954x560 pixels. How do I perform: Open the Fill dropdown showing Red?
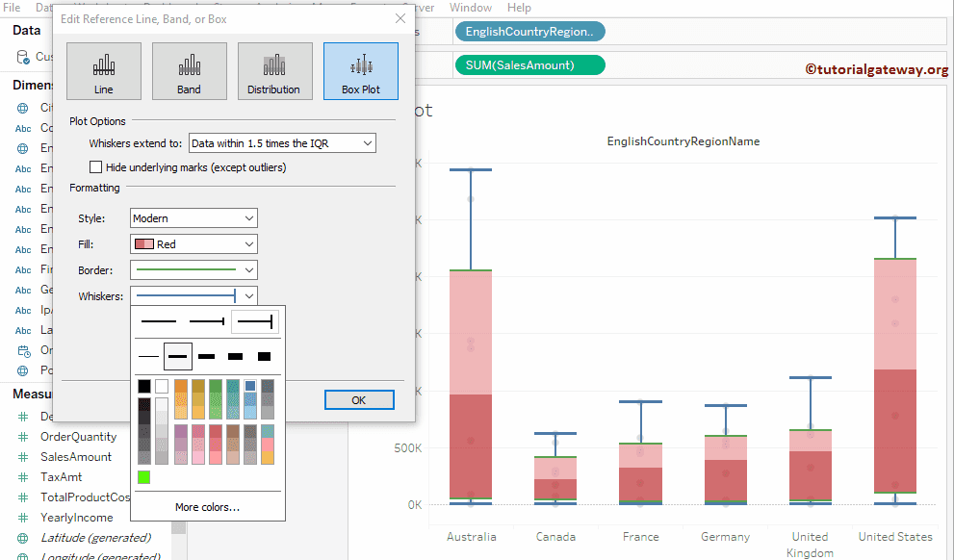[249, 243]
